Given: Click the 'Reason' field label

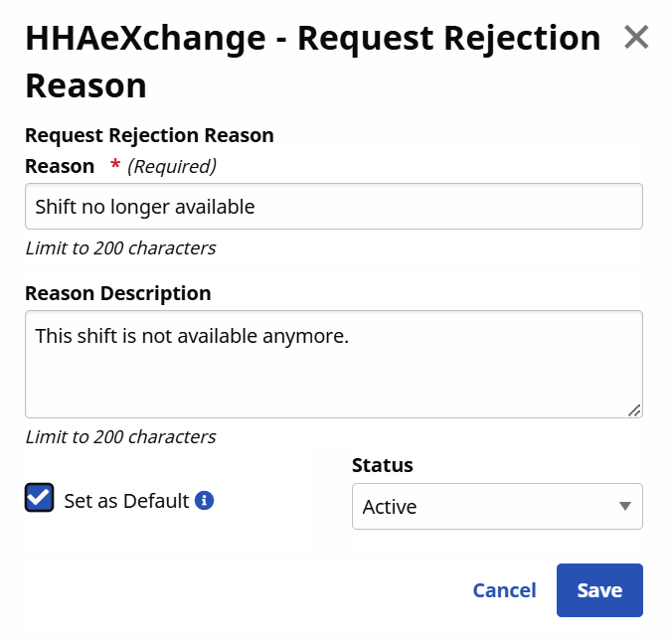Looking at the screenshot, I should pyautogui.click(x=60, y=166).
